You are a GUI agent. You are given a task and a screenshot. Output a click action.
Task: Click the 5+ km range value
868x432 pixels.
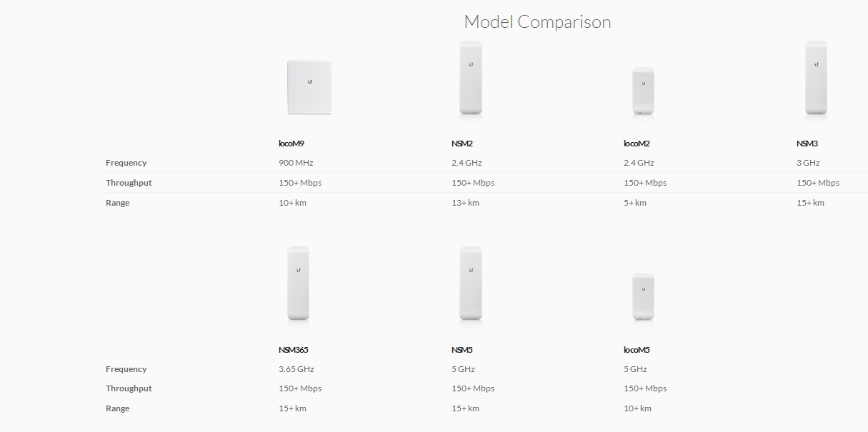[635, 203]
